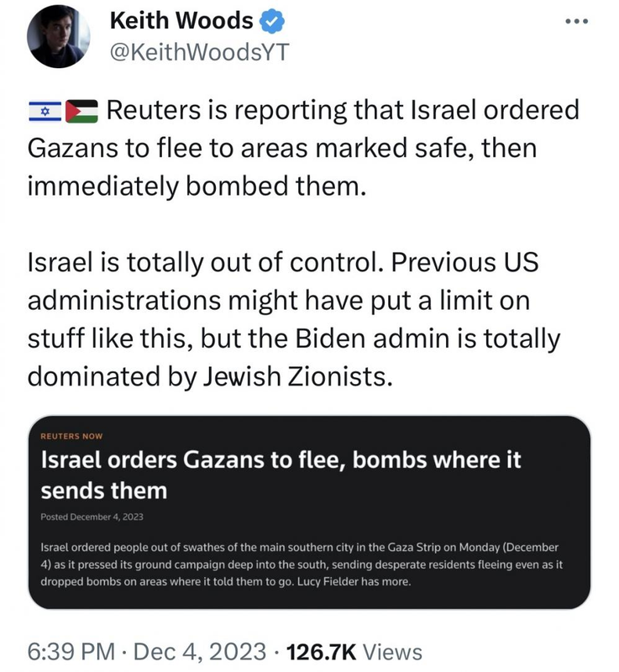Open Keith Woods' profile picture

(60, 35)
